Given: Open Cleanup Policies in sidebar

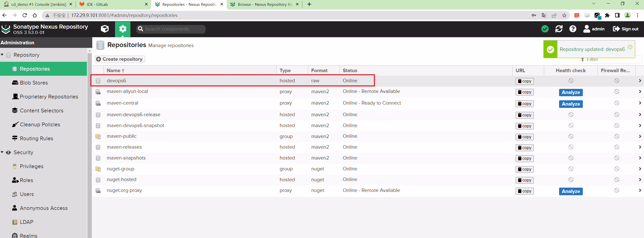Looking at the screenshot, I should click(x=43, y=125).
